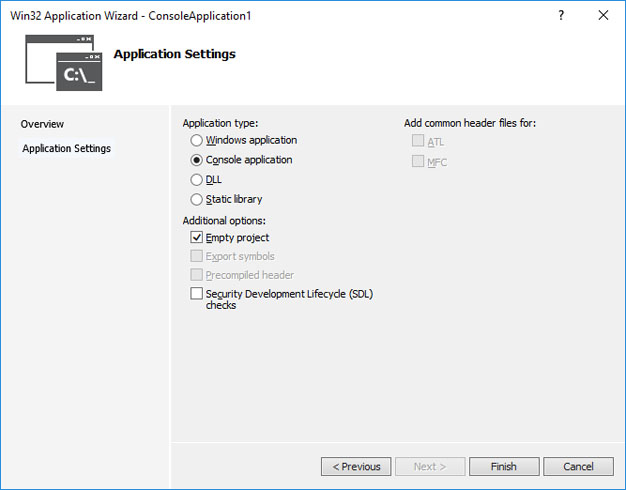Close the wizard with the X icon
Viewport: 626px width, 490px height.
[603, 16]
